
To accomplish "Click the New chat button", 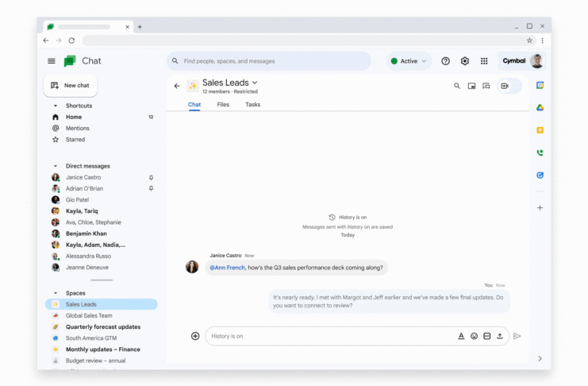I will pos(71,86).
